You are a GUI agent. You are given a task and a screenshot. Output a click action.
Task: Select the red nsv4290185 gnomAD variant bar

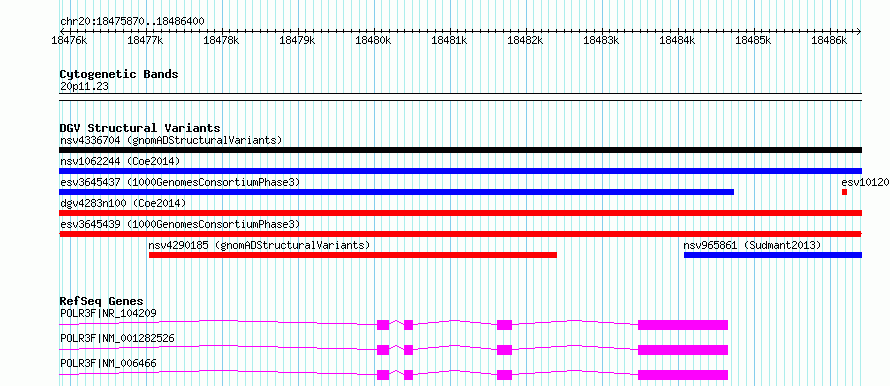point(352,255)
